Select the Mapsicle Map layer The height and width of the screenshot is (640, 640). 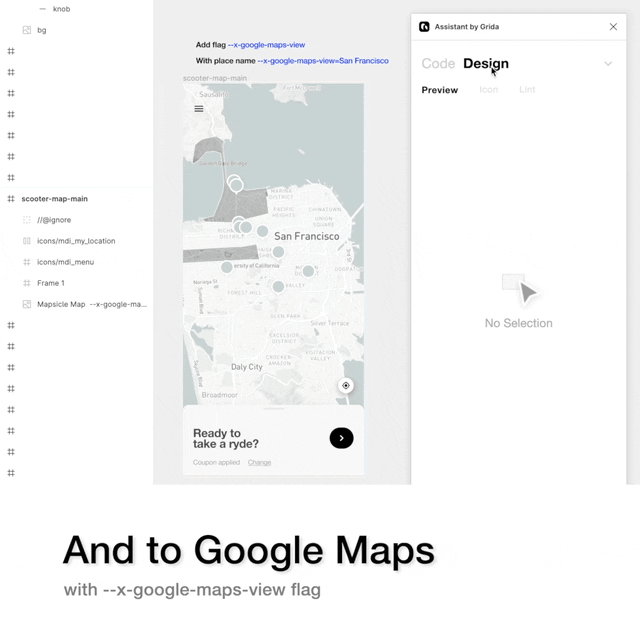(x=76, y=304)
